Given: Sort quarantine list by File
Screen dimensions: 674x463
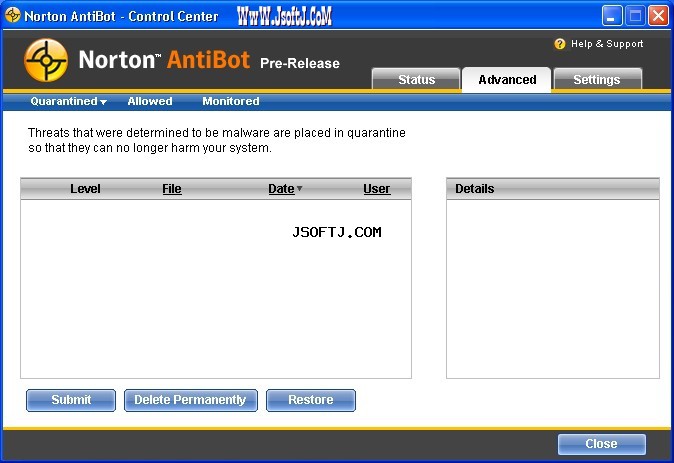Looking at the screenshot, I should point(172,189).
